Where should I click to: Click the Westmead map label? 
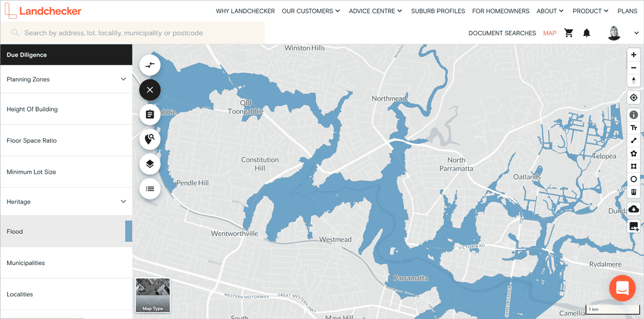335,239
